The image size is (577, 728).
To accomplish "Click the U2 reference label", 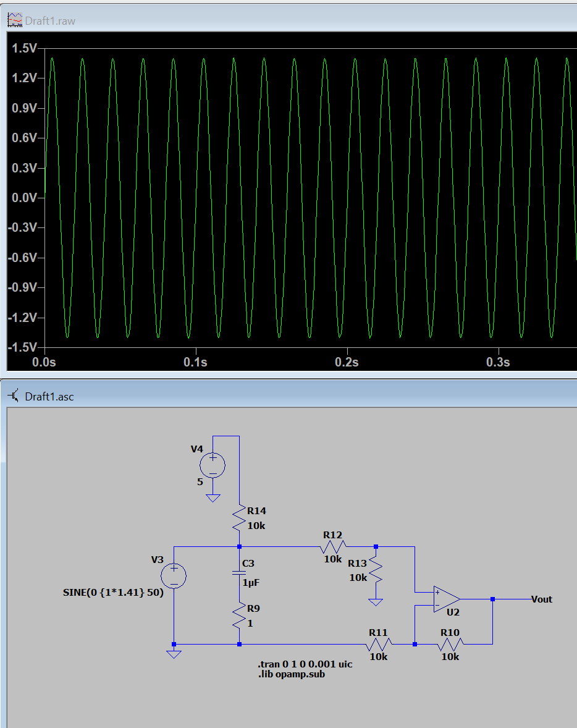I will pyautogui.click(x=453, y=612).
